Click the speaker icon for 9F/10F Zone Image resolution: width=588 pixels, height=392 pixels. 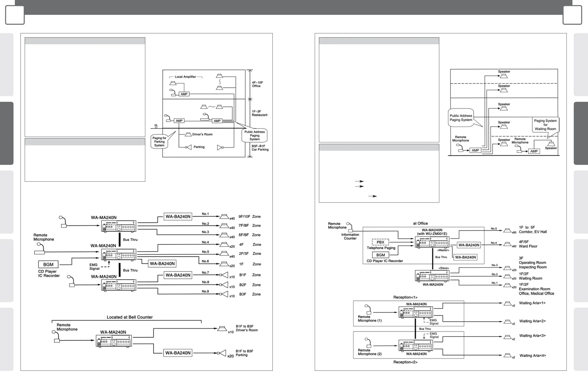(224, 216)
